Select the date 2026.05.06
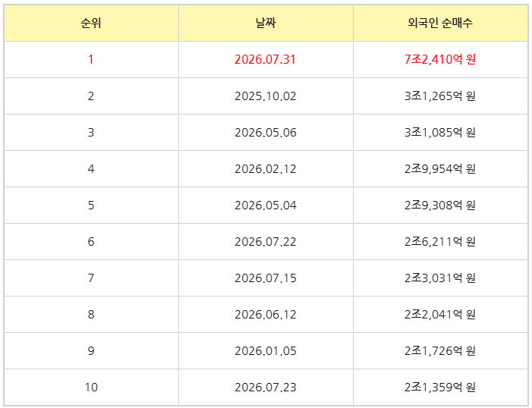532x408 pixels. 266,132
